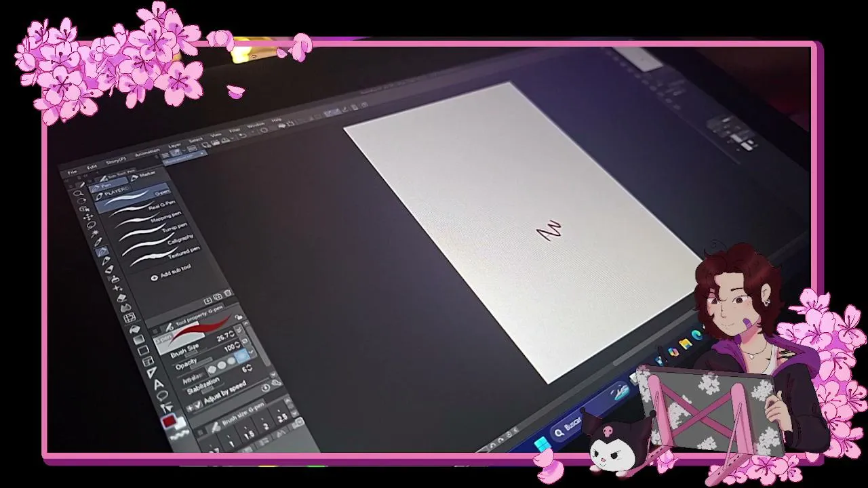Expand the plus next to Adjust by speed
This screenshot has width=868, height=488.
[x=190, y=408]
